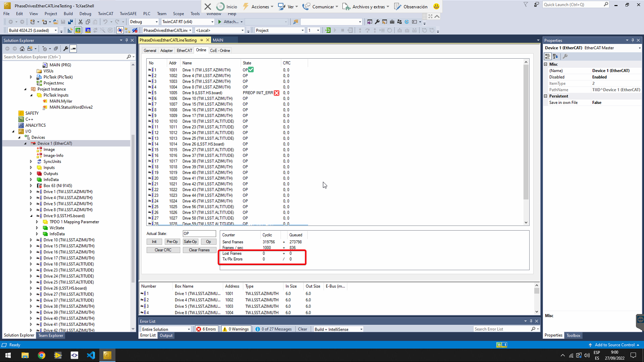Collapse the Drive 9 (LSST.HS.board) tree node

31,216
